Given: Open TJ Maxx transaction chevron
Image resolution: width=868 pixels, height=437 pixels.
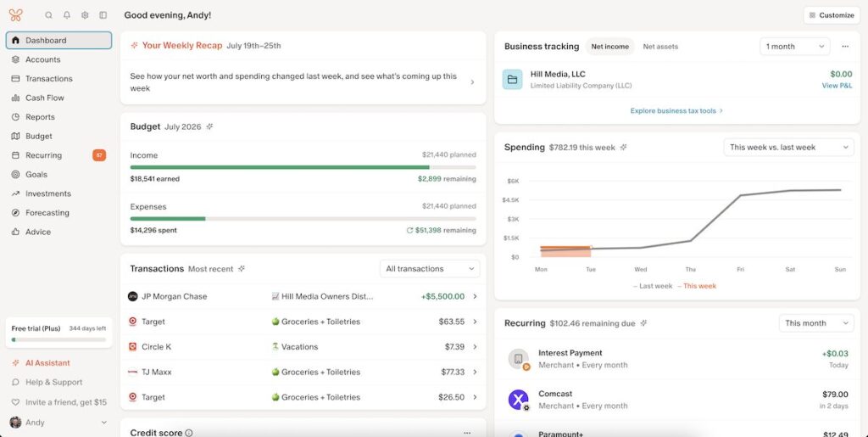Looking at the screenshot, I should click(475, 373).
